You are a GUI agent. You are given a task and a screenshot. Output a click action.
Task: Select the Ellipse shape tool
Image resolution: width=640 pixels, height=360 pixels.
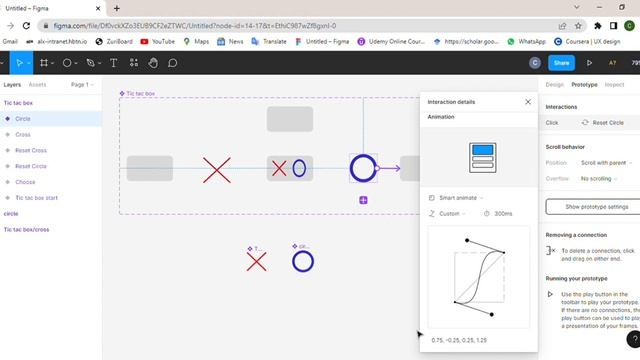[67, 63]
